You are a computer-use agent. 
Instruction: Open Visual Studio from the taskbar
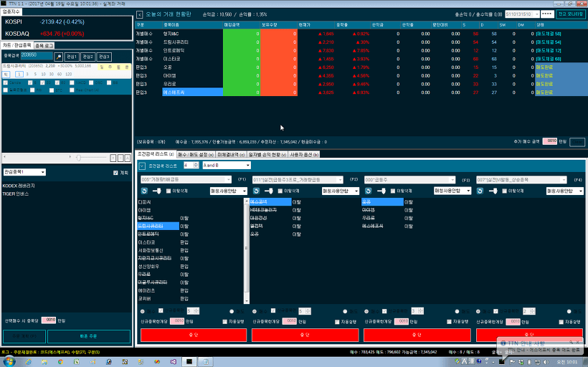173,362
